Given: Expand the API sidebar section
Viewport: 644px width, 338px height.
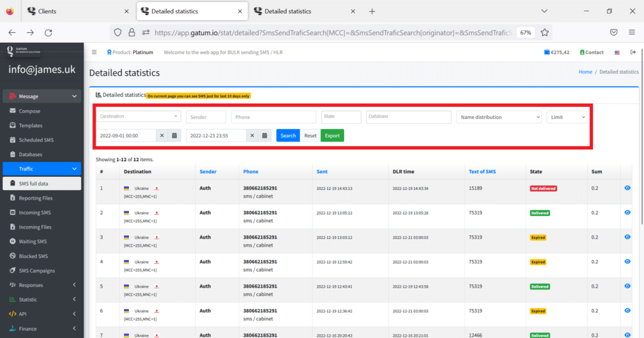Looking at the screenshot, I should point(42,313).
